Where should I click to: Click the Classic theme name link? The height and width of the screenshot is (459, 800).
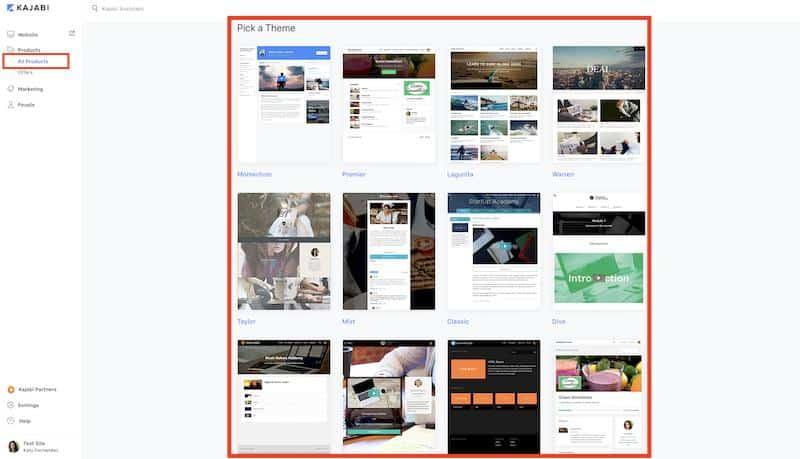pos(458,322)
